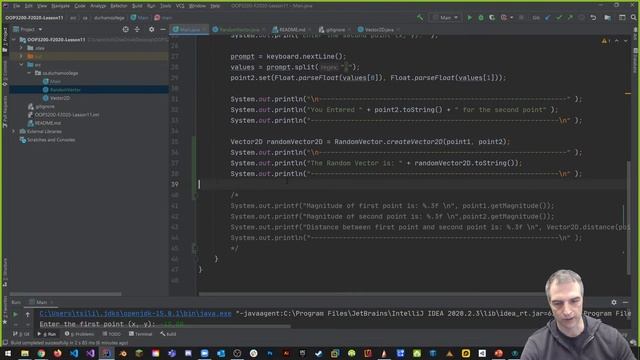Build the project with hammer icon
This screenshot has width=640, height=360.
(420, 18)
